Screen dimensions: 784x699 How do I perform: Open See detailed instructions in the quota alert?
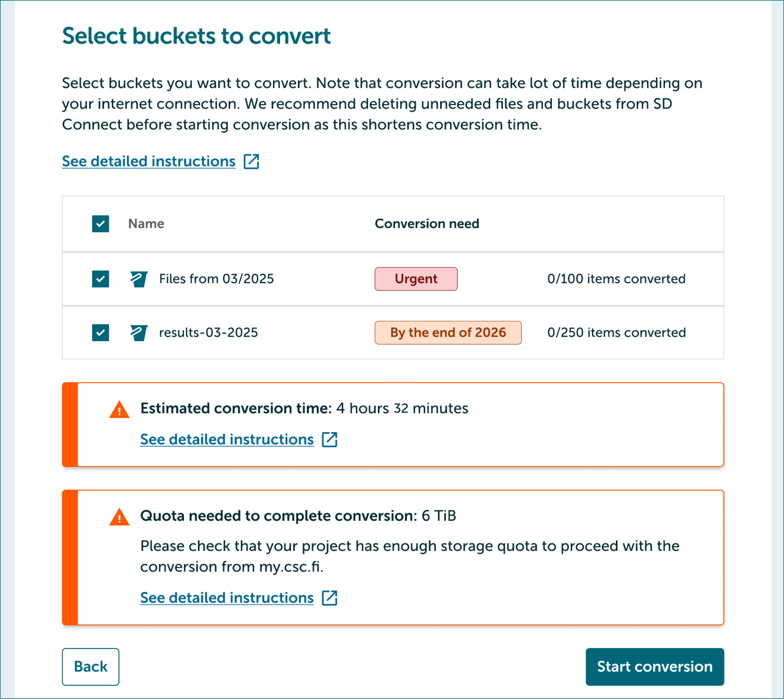[227, 597]
